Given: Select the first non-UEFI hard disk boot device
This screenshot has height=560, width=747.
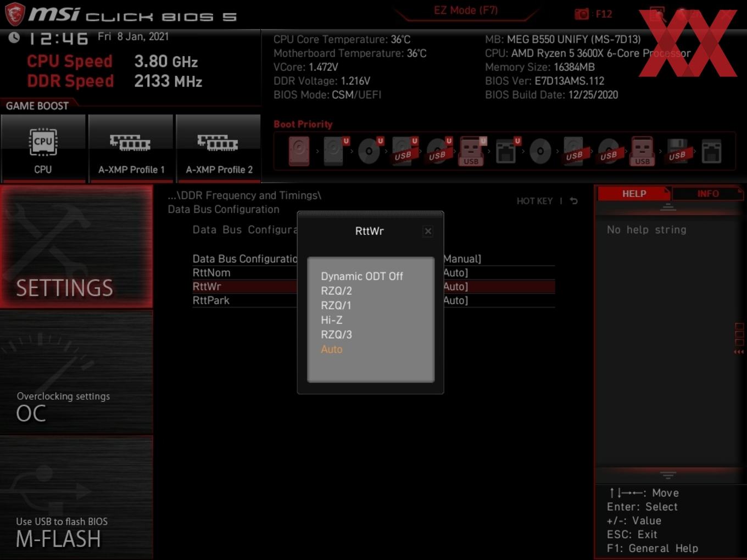Looking at the screenshot, I should coord(299,151).
